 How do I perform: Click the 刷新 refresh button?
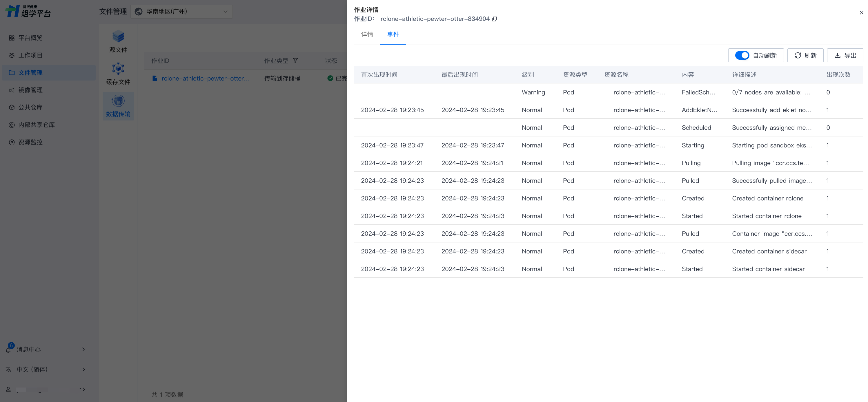click(805, 56)
